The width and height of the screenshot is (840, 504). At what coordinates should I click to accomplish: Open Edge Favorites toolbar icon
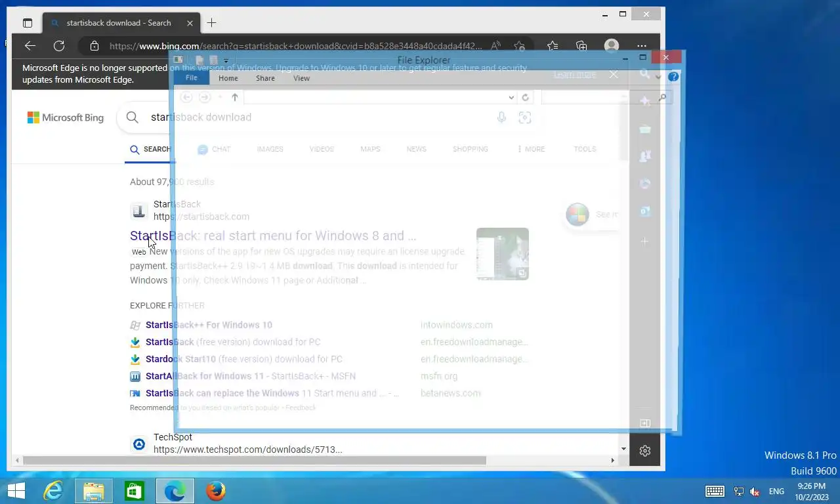[553, 46]
